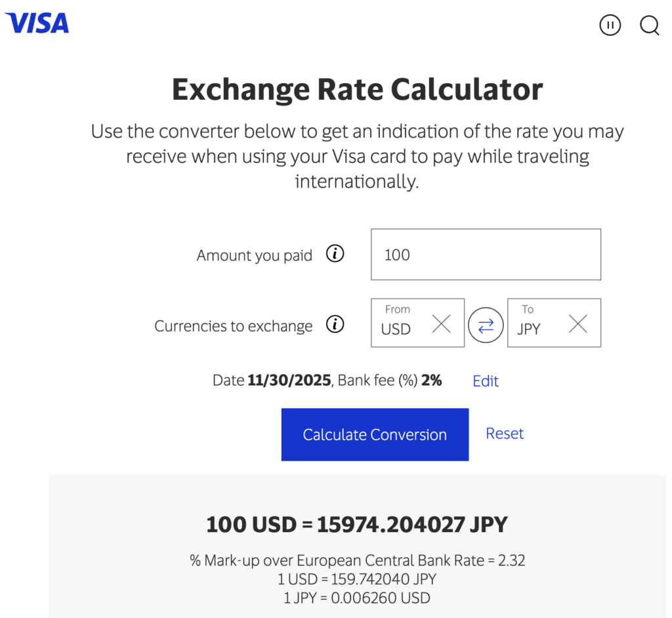Pause animations with the pause icon
This screenshot has height=618, width=672.
[610, 26]
